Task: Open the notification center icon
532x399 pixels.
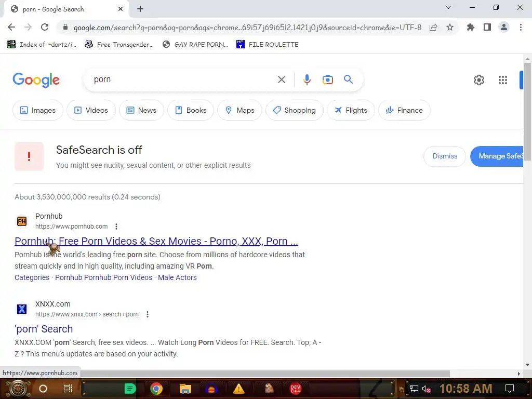Action: [510, 389]
